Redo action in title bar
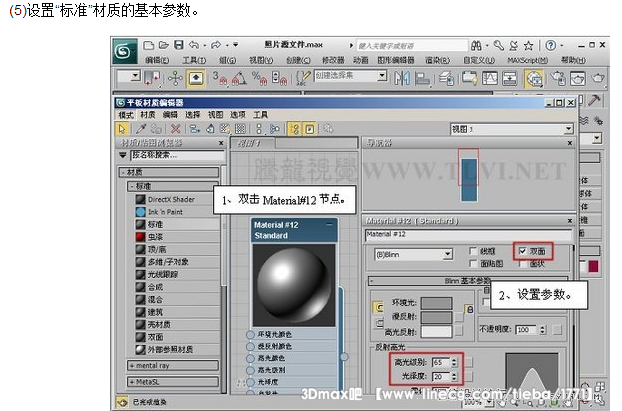 click(x=216, y=45)
